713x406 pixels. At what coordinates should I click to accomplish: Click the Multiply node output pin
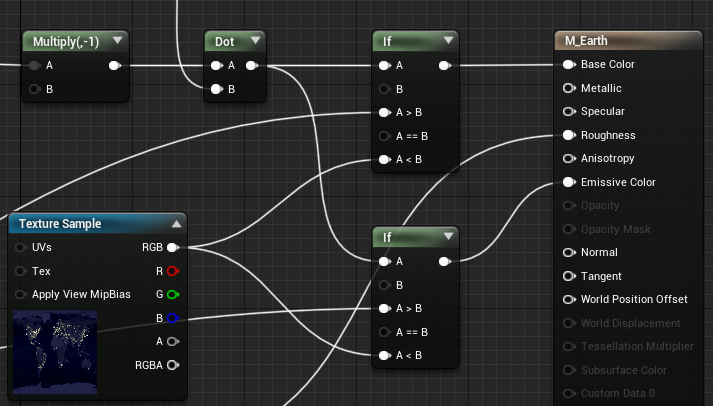pos(115,65)
